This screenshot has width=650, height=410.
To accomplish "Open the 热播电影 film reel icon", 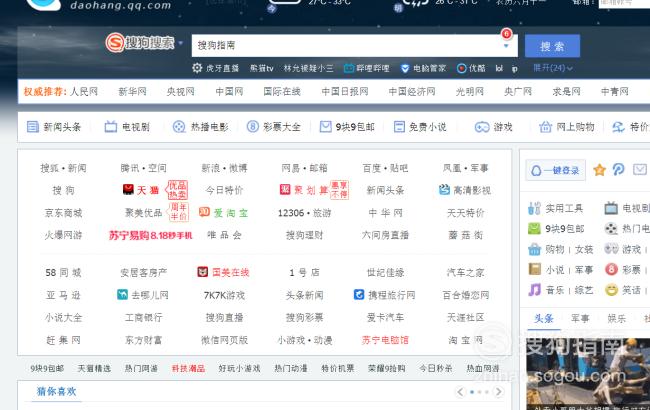I will click(x=179, y=127).
